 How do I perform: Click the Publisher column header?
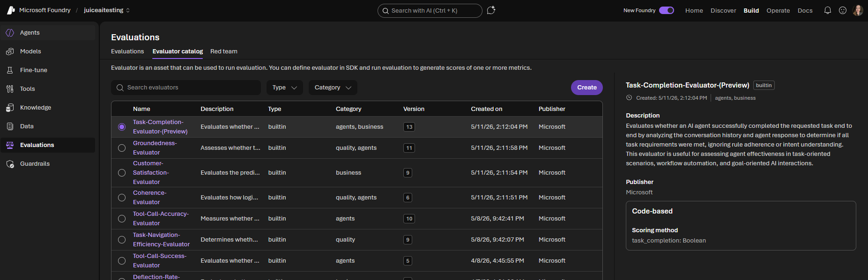tap(552, 109)
